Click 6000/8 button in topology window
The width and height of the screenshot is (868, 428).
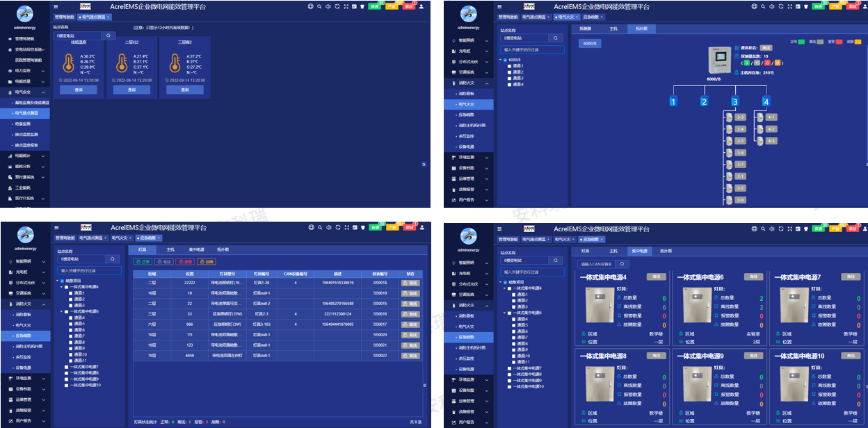click(x=590, y=43)
